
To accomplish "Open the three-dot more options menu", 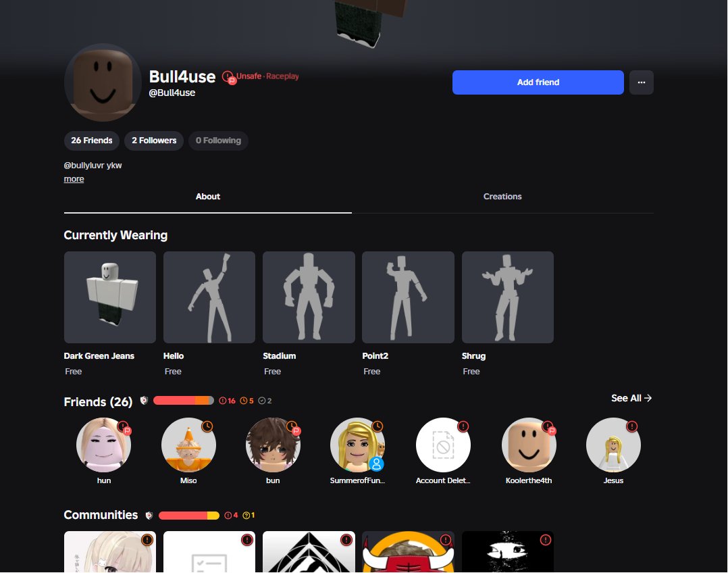I will 641,82.
